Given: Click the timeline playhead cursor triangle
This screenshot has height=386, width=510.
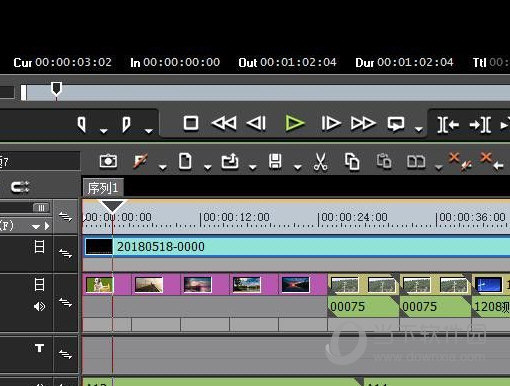Looking at the screenshot, I should point(113,206).
